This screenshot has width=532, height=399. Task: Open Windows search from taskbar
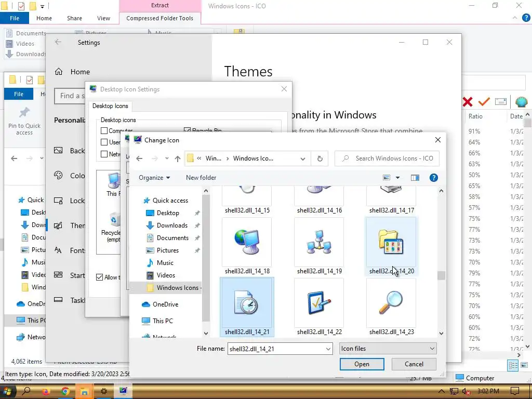click(x=26, y=391)
